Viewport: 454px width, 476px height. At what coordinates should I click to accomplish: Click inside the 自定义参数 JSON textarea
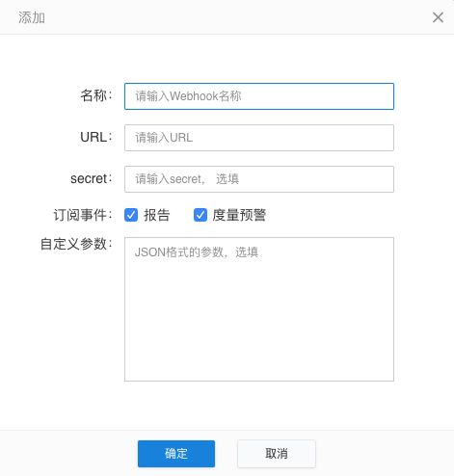(x=259, y=309)
